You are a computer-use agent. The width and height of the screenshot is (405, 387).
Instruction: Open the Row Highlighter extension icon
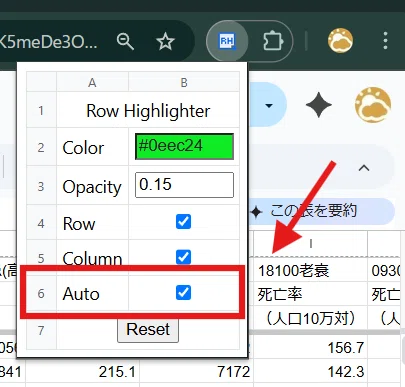coord(227,41)
